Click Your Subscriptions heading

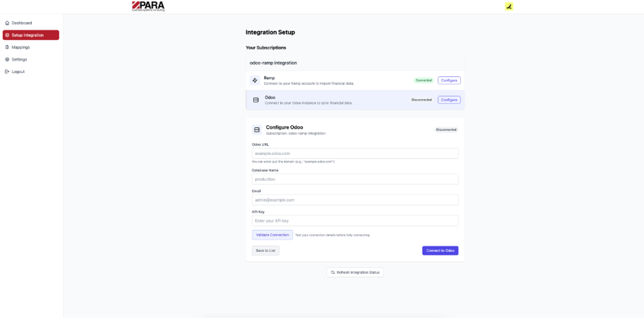[266, 47]
